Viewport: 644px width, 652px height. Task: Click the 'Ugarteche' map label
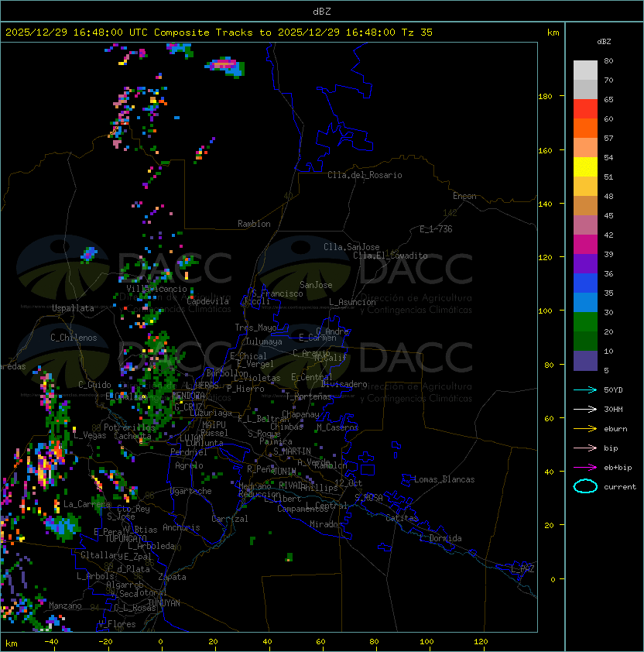coord(190,491)
